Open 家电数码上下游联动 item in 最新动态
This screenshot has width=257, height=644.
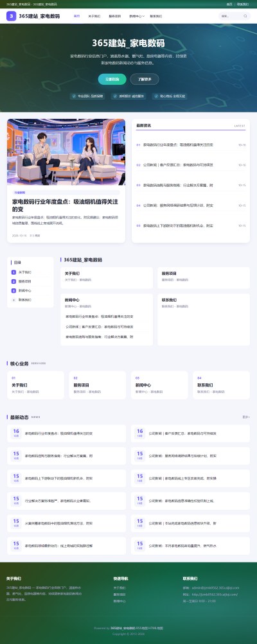pos(67,478)
